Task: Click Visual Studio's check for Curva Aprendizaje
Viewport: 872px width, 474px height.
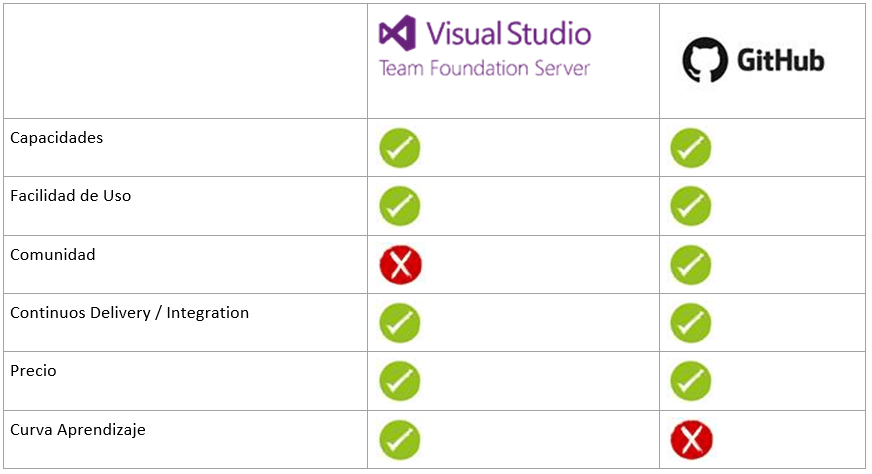Action: [x=400, y=440]
